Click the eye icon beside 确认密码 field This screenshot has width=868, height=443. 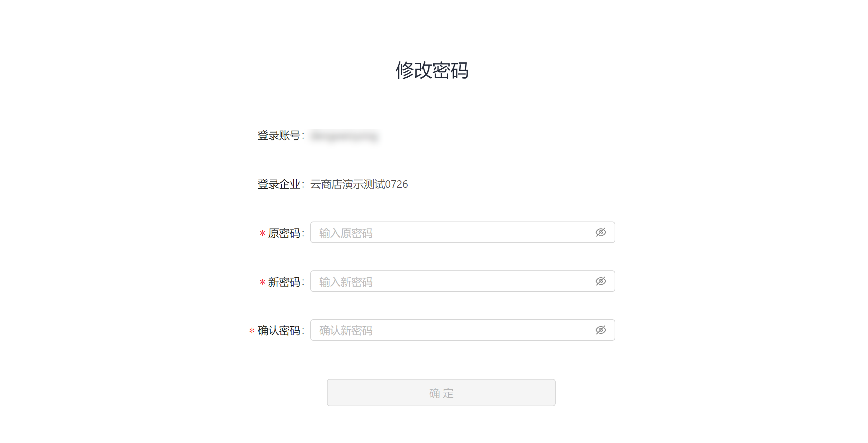601,330
